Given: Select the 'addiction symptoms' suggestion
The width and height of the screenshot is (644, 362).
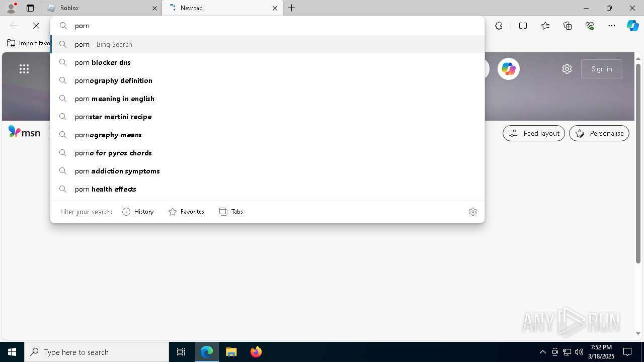Looking at the screenshot, I should click(267, 171).
